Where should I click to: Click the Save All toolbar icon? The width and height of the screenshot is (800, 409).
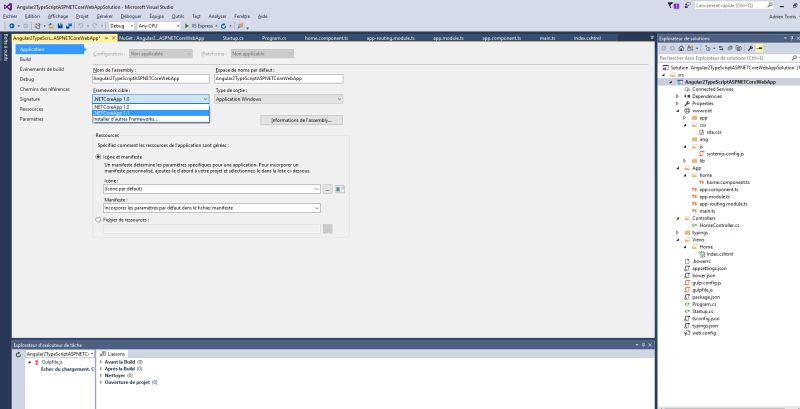pyautogui.click(x=69, y=25)
